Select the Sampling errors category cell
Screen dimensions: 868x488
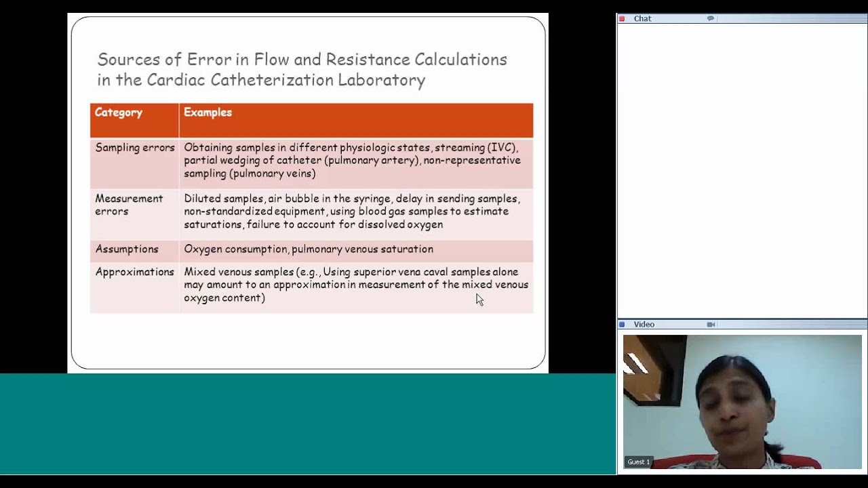134,163
